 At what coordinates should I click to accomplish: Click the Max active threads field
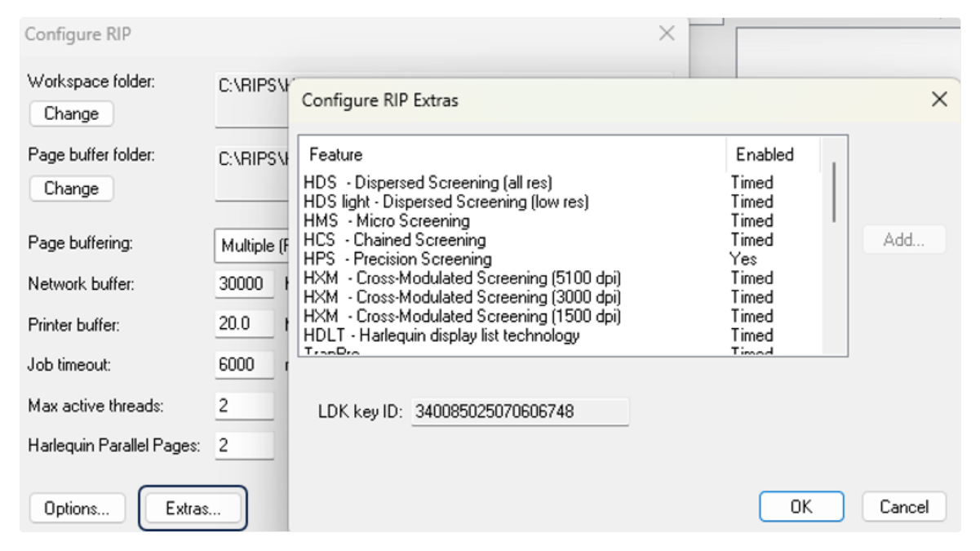(244, 406)
